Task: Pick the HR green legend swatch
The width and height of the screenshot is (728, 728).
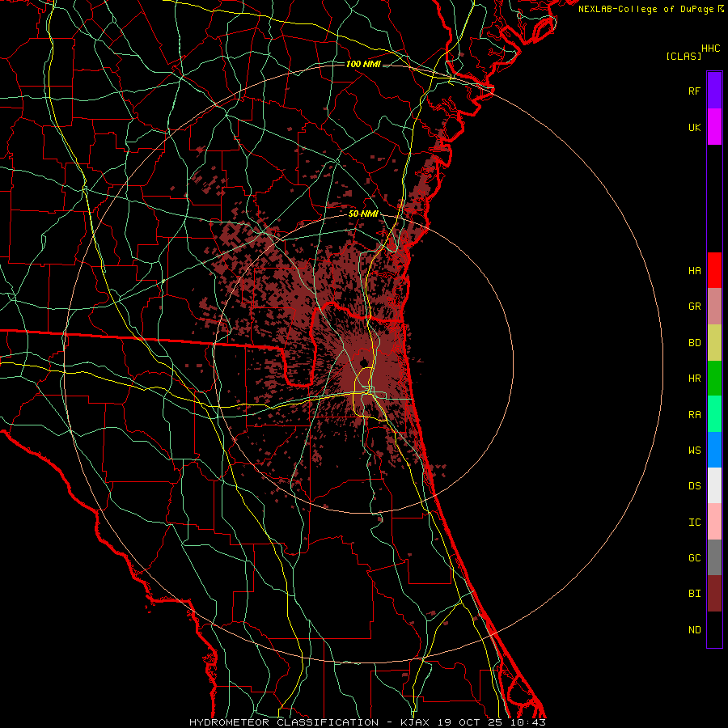Action: pyautogui.click(x=714, y=379)
